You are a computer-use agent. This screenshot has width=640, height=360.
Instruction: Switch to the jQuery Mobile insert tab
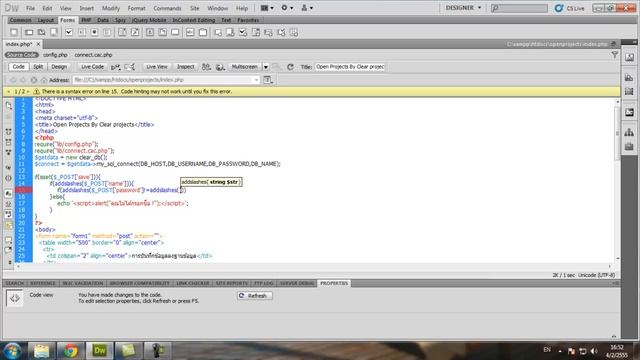click(149, 20)
